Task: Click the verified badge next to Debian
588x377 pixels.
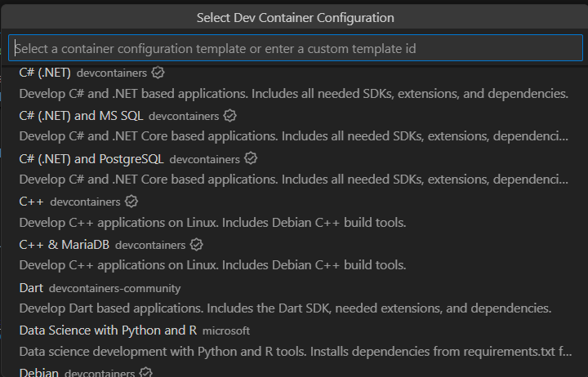Action: pyautogui.click(x=146, y=372)
